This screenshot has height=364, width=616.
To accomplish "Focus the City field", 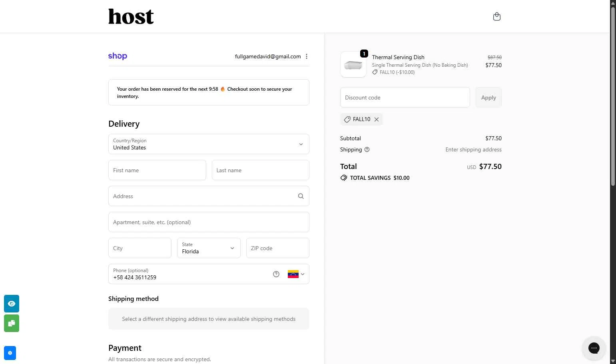I will pos(140,248).
